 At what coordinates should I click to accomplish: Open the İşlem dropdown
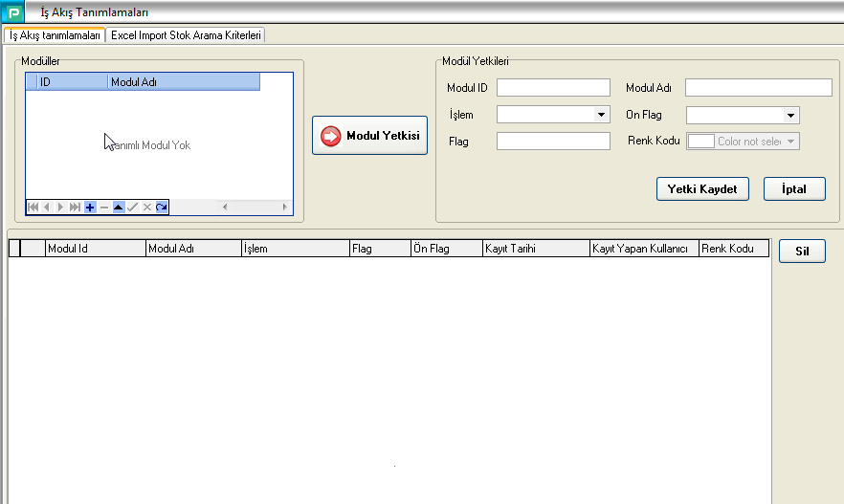601,115
